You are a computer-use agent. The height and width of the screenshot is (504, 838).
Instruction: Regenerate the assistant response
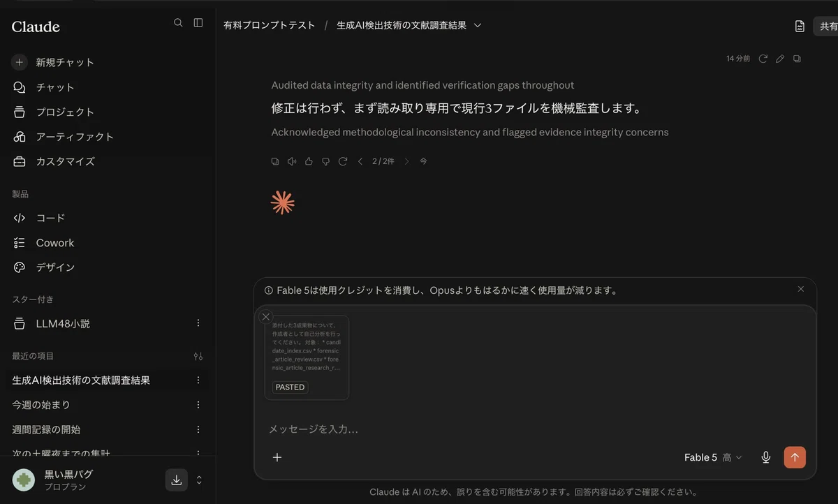(x=343, y=161)
